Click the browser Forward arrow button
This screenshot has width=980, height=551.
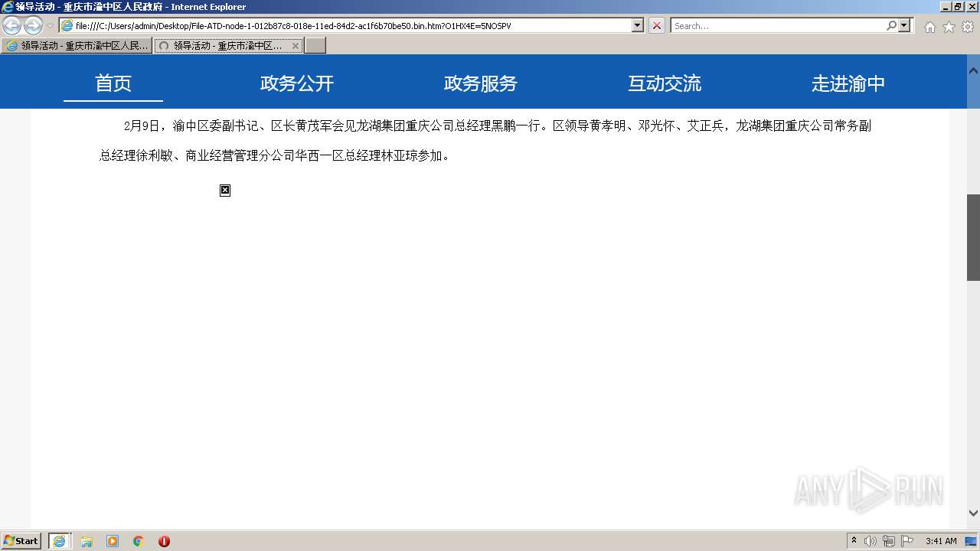click(x=33, y=25)
